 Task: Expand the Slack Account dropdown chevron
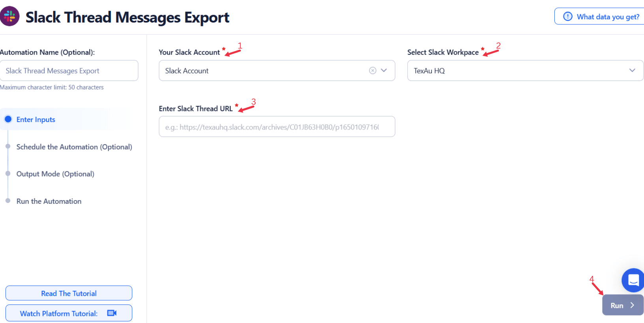point(384,71)
